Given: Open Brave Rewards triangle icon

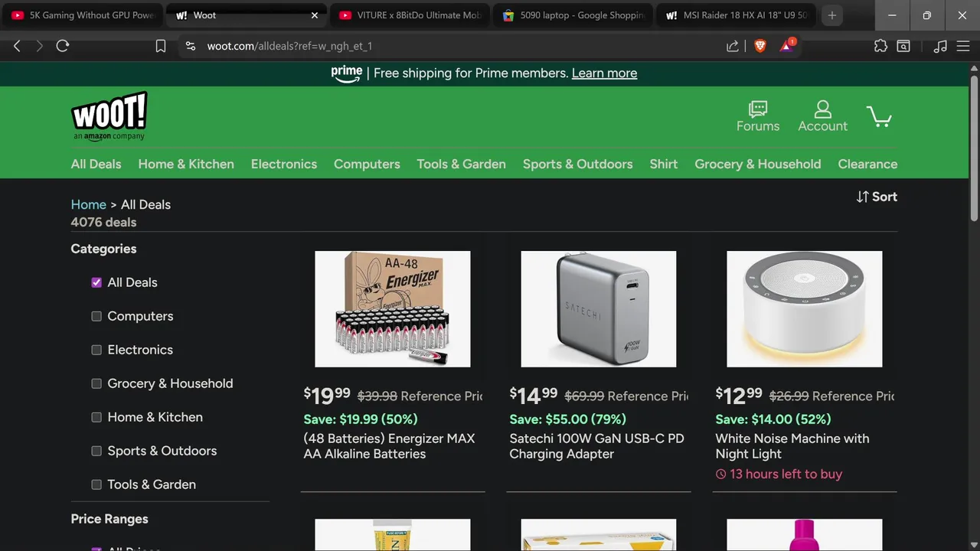Looking at the screenshot, I should pos(787,46).
